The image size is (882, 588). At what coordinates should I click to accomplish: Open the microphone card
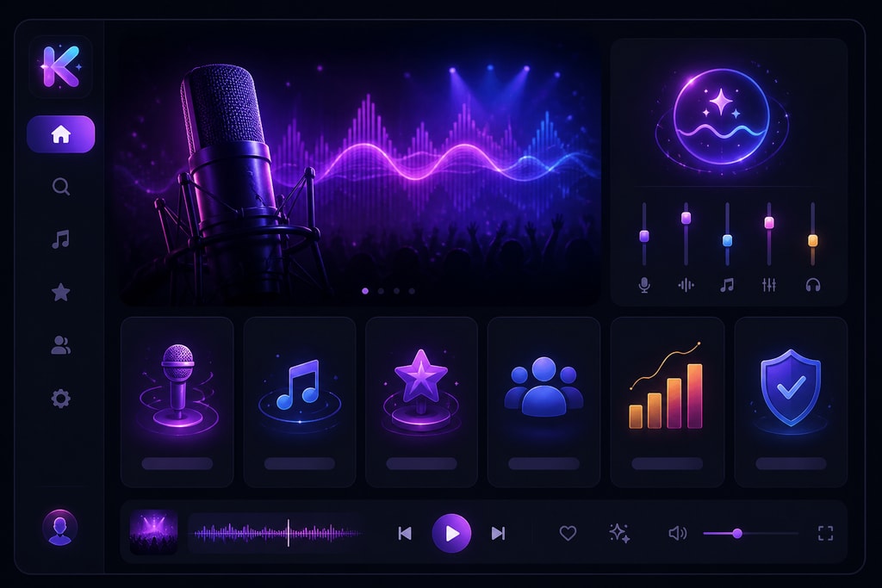(x=177, y=402)
